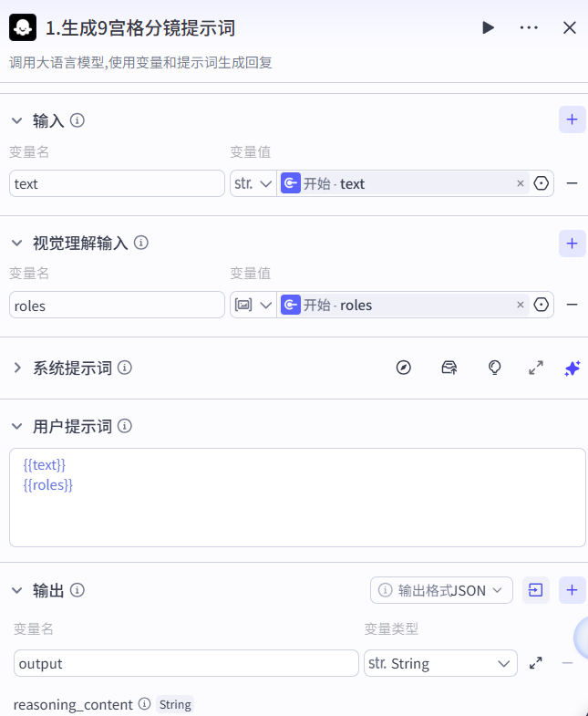Expand the output variable description editor
The image size is (588, 716).
point(536,663)
